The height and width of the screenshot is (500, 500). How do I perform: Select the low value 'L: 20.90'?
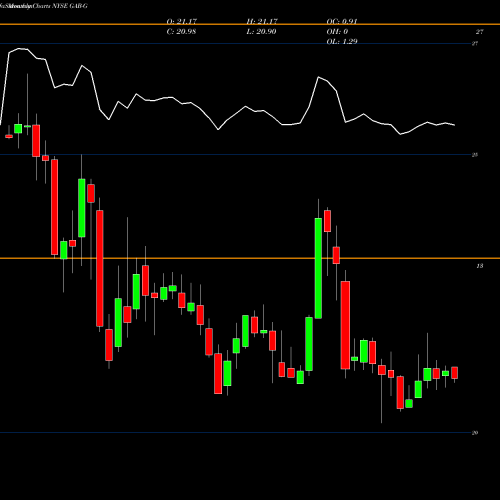click(x=261, y=32)
